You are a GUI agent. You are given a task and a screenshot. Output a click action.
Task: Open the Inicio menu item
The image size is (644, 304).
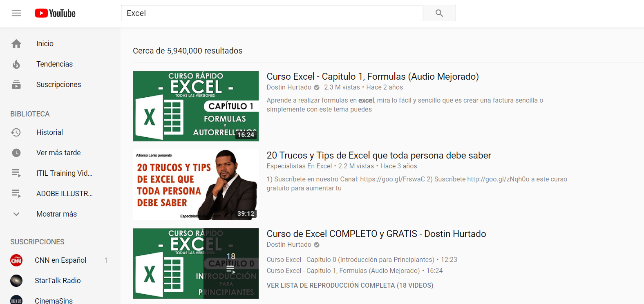[45, 44]
